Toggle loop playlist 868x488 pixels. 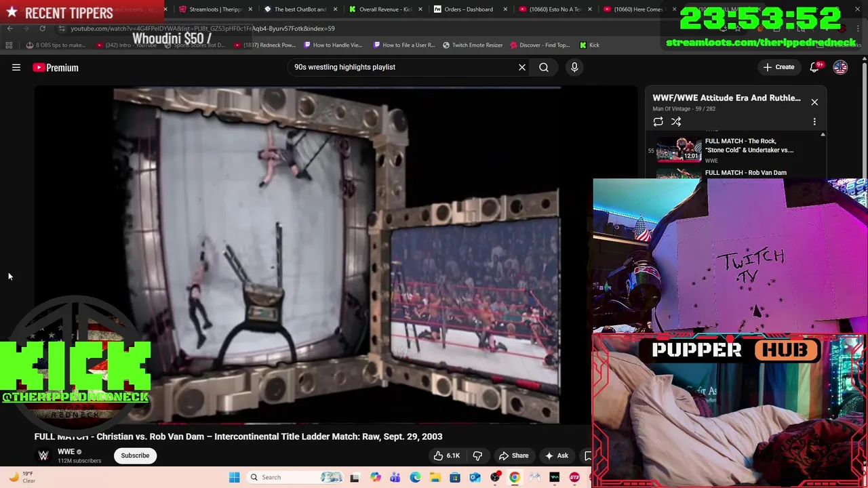[x=658, y=121]
